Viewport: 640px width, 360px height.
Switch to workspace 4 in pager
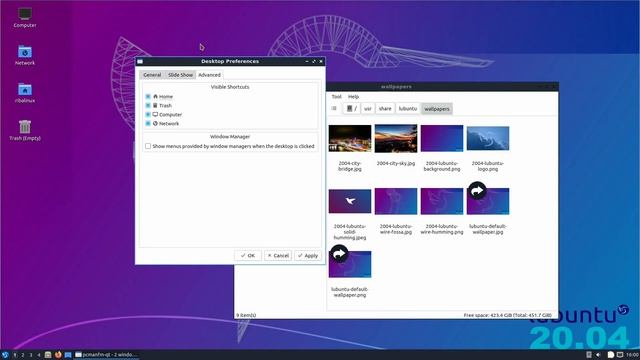[x=39, y=355]
